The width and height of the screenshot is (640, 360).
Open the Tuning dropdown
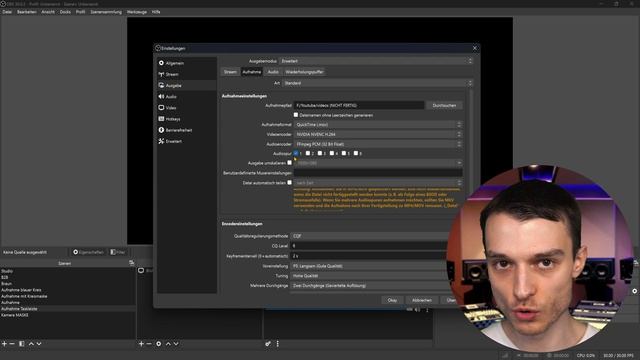pos(369,276)
